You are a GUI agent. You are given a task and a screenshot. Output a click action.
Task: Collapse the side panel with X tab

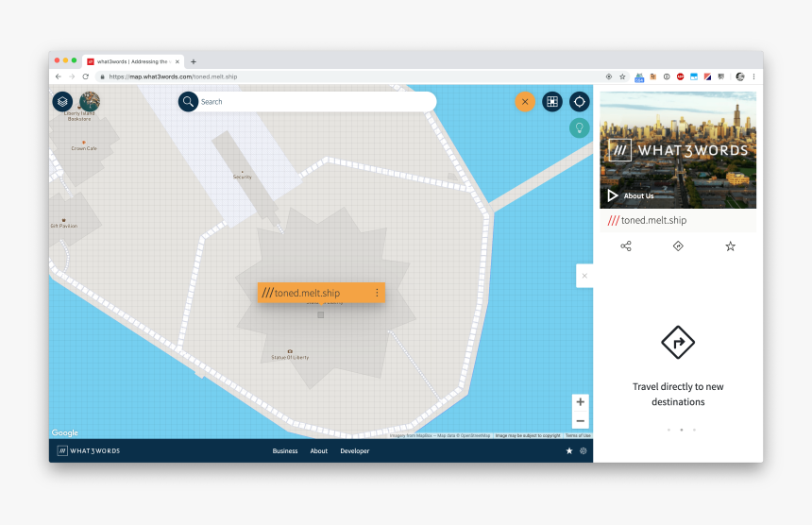point(584,276)
